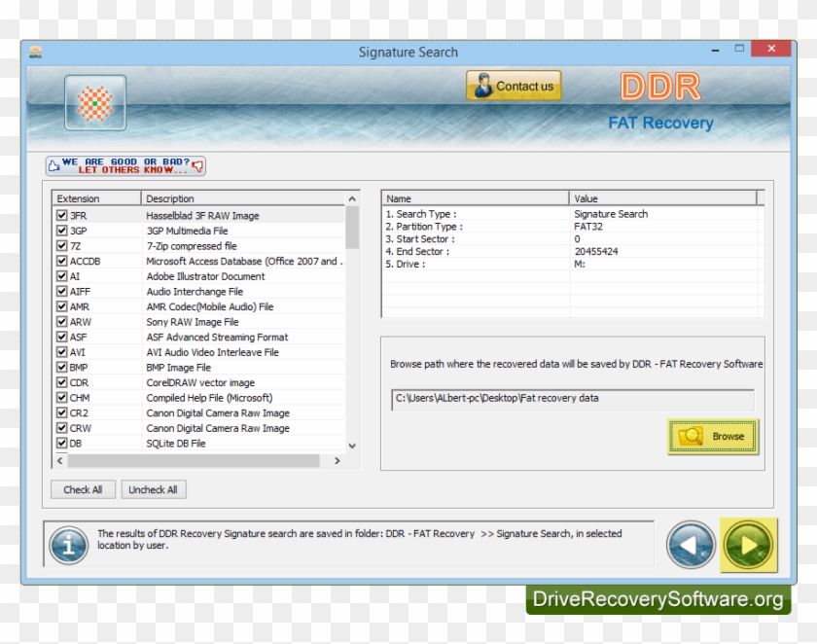
Task: Click the recovery save path input field
Action: pyautogui.click(x=574, y=398)
